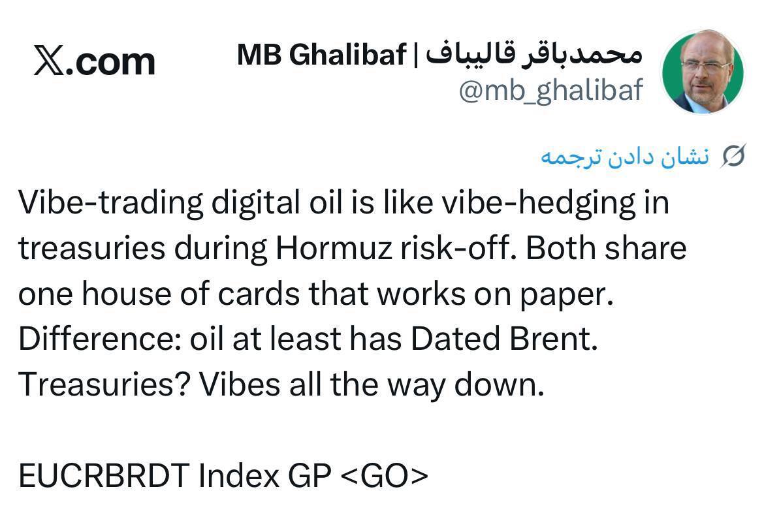Click the 'EUCRBRDT' ticker text

click(104, 476)
